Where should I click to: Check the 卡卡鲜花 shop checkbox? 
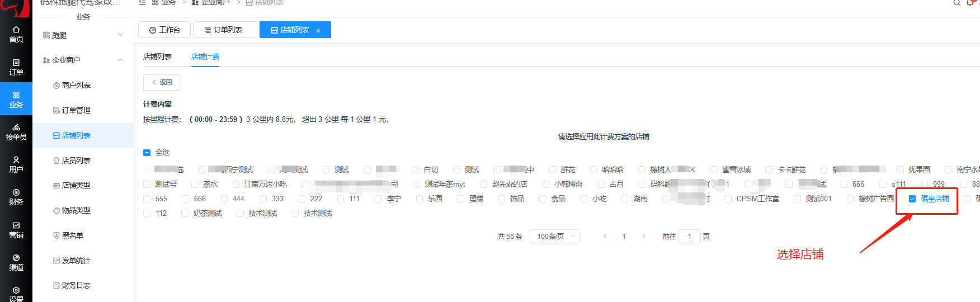pyautogui.click(x=769, y=169)
